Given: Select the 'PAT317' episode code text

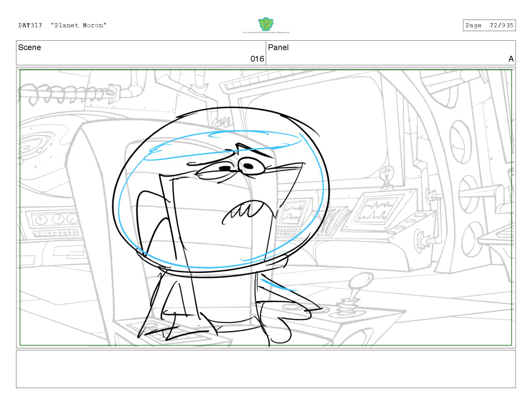Looking at the screenshot, I should point(30,25).
